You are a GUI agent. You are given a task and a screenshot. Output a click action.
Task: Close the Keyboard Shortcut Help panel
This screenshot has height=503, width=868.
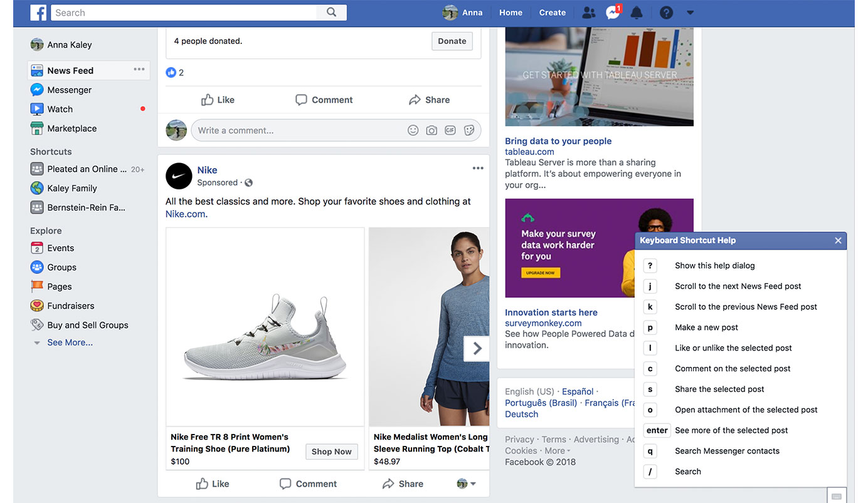(x=838, y=240)
